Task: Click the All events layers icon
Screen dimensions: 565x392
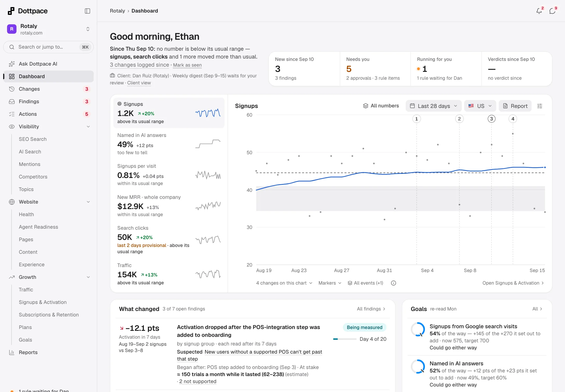Action: [x=350, y=283]
